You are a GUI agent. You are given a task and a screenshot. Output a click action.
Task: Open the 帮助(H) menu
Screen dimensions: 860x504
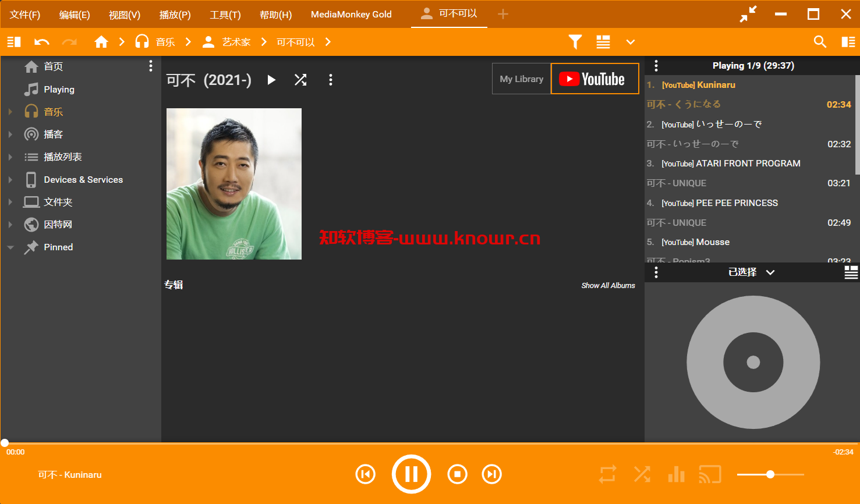[275, 15]
